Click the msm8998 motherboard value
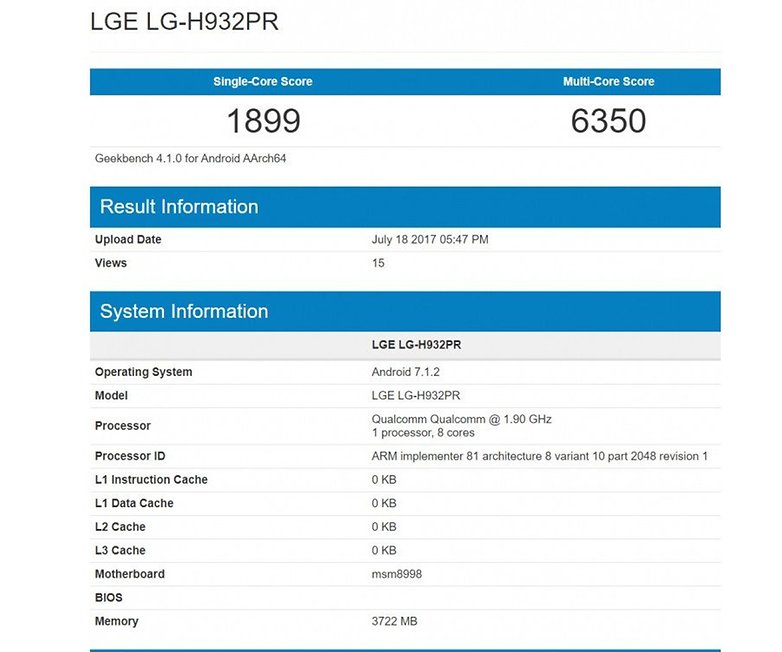 coord(396,574)
